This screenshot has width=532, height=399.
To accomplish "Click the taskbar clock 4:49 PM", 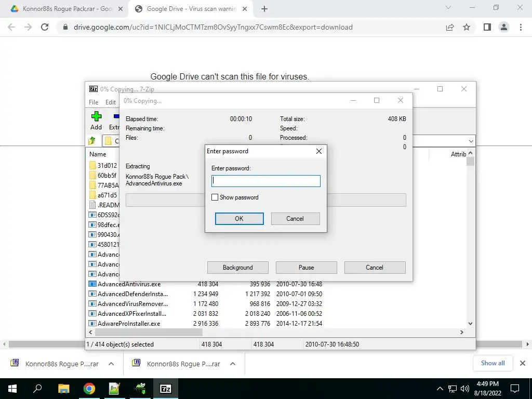I will (487, 389).
